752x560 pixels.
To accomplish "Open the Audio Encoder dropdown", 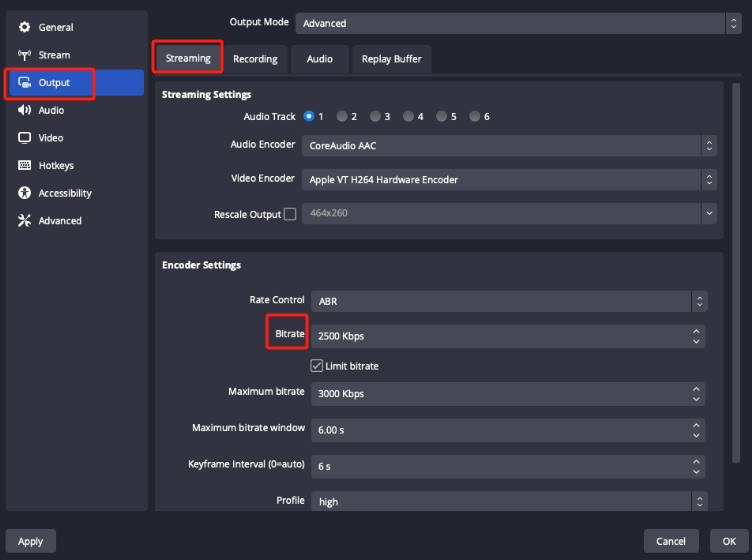I will point(509,145).
